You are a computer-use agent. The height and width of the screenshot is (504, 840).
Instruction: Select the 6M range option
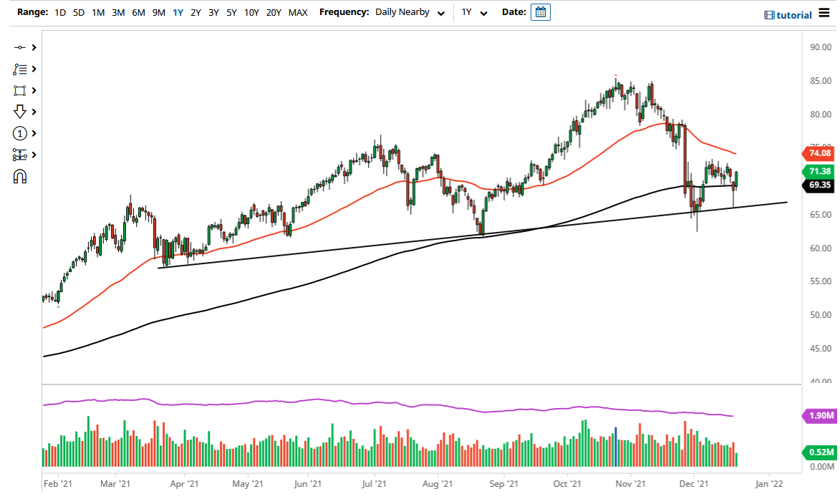pos(138,12)
